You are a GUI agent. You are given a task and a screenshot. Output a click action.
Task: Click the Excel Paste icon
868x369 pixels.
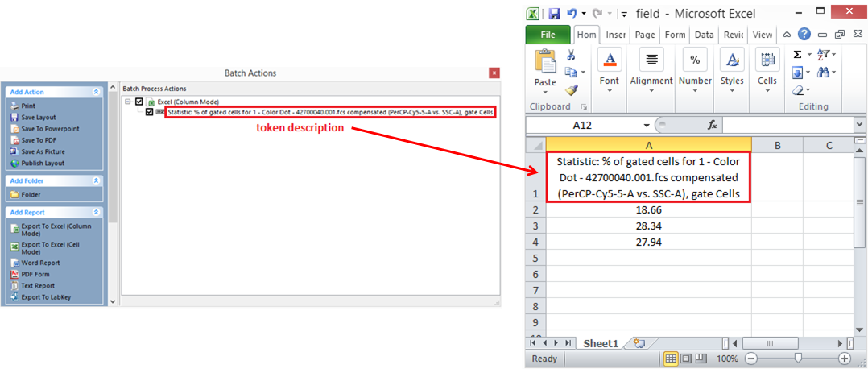click(545, 66)
